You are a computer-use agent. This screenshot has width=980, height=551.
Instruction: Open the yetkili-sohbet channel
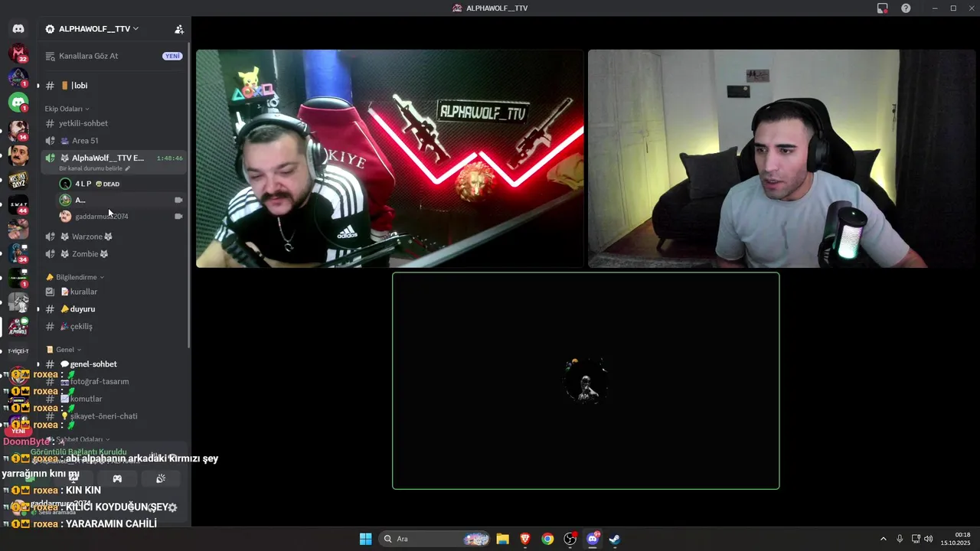coord(113,123)
